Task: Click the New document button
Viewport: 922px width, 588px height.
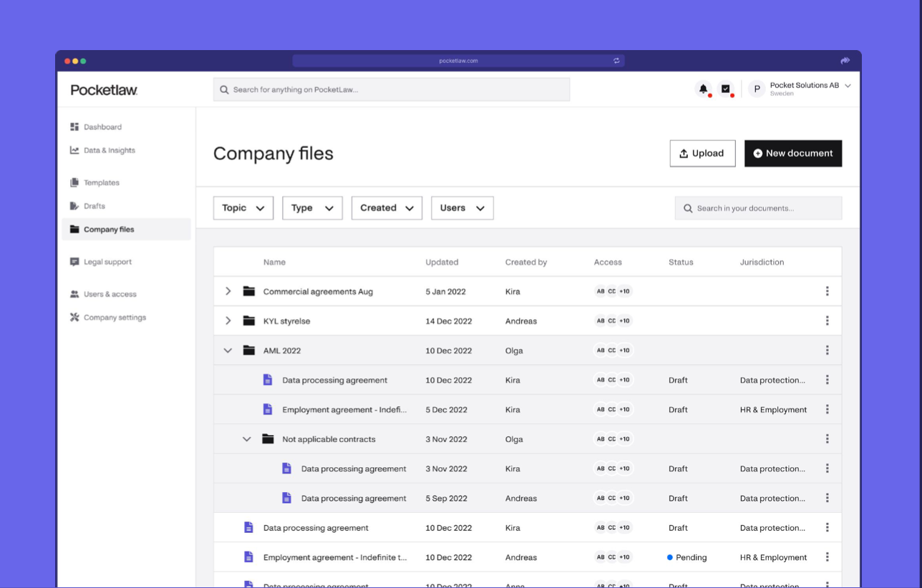Action: pos(792,154)
